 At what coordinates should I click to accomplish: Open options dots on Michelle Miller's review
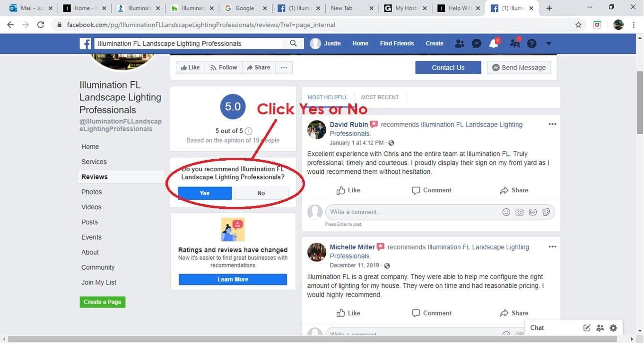(x=552, y=247)
